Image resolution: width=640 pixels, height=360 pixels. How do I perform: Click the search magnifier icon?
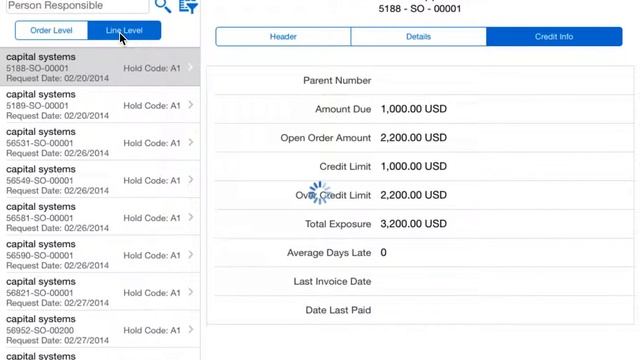pyautogui.click(x=163, y=6)
